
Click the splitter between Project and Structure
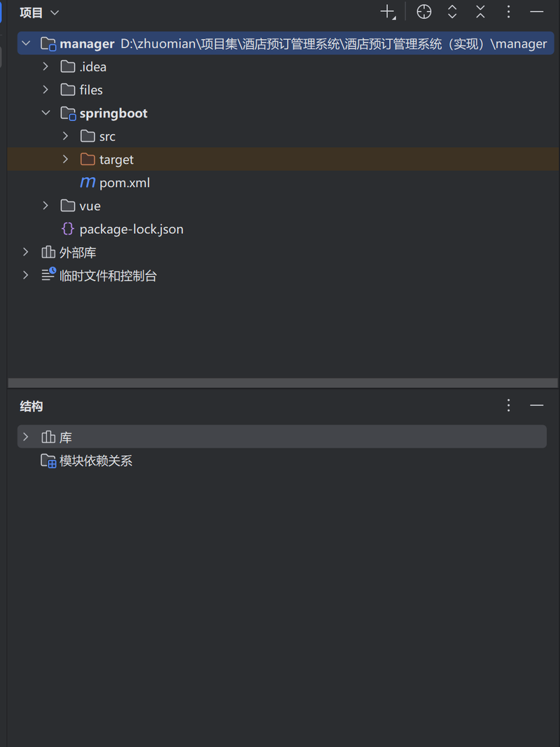coord(283,383)
